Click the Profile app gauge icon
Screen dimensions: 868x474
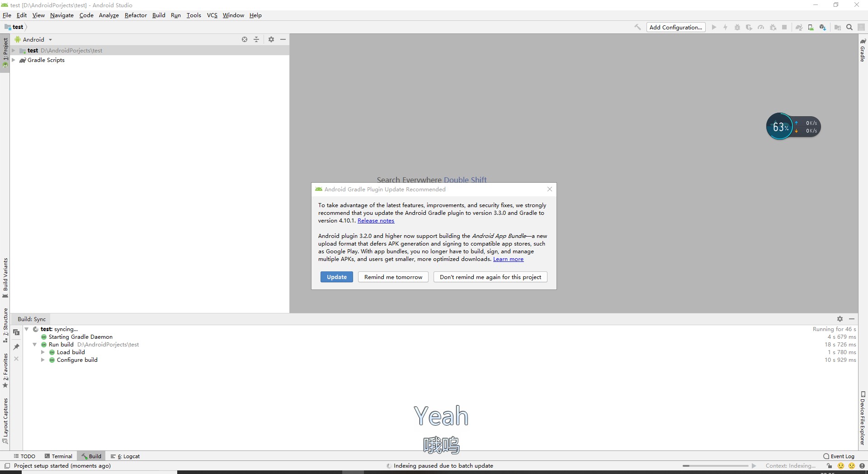761,27
